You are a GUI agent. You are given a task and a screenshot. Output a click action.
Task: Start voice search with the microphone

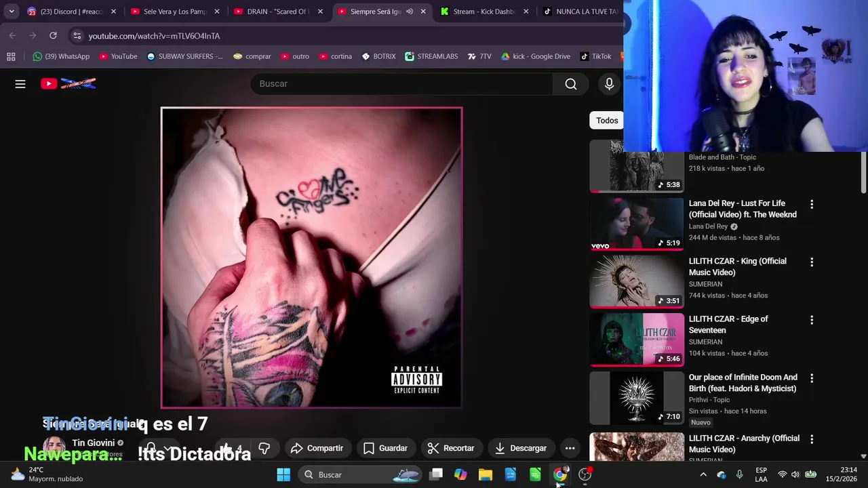point(609,84)
